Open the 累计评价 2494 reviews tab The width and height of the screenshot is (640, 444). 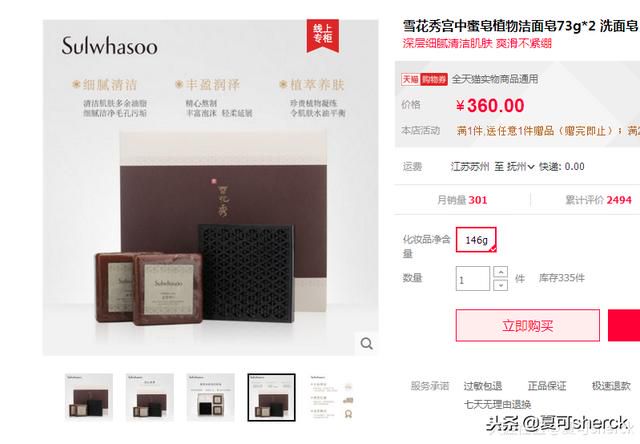click(598, 200)
